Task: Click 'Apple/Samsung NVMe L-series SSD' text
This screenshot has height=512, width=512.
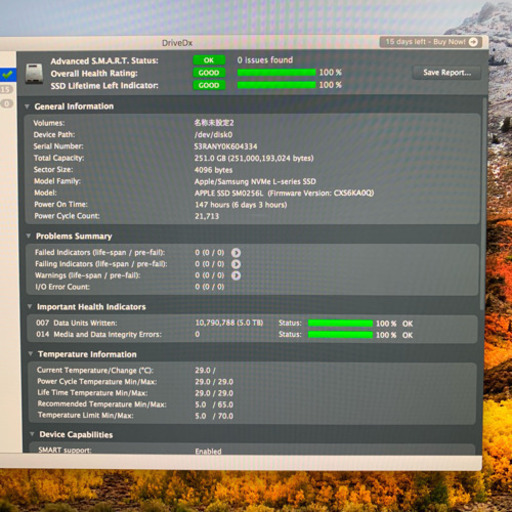Action: pyautogui.click(x=255, y=182)
